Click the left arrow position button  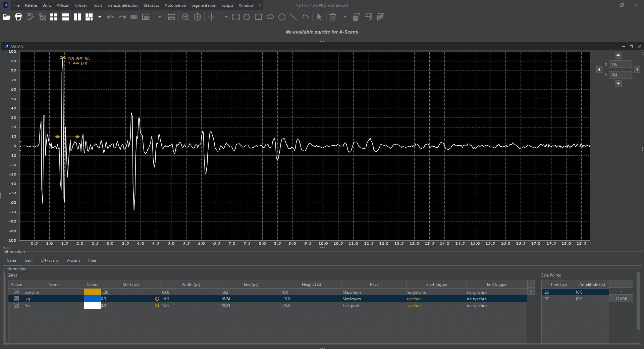600,69
